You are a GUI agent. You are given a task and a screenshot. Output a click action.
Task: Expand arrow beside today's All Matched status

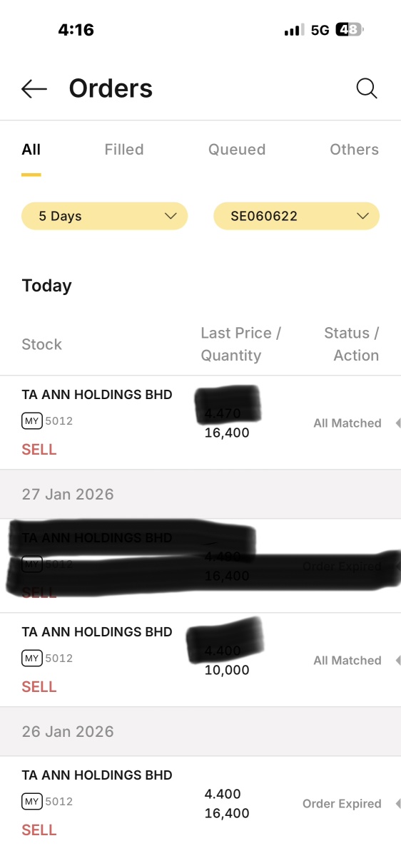coord(397,423)
